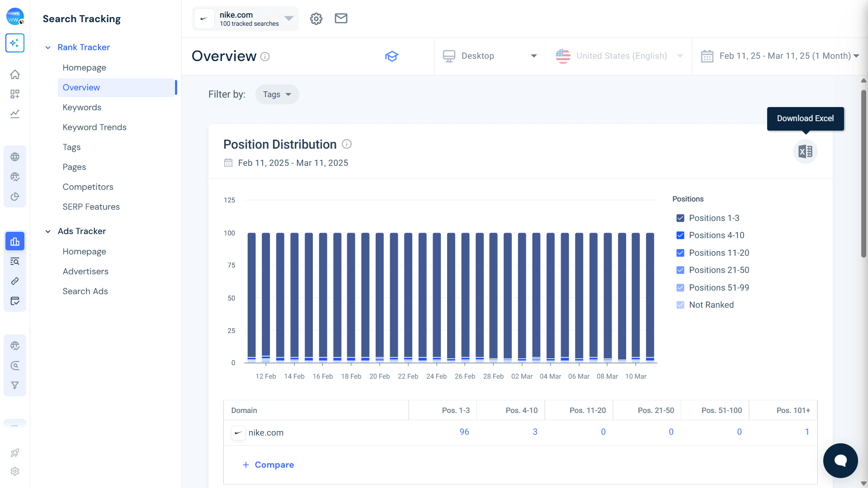Open the Desktop device dropdown
The height and width of the screenshot is (488, 868).
(x=490, y=56)
